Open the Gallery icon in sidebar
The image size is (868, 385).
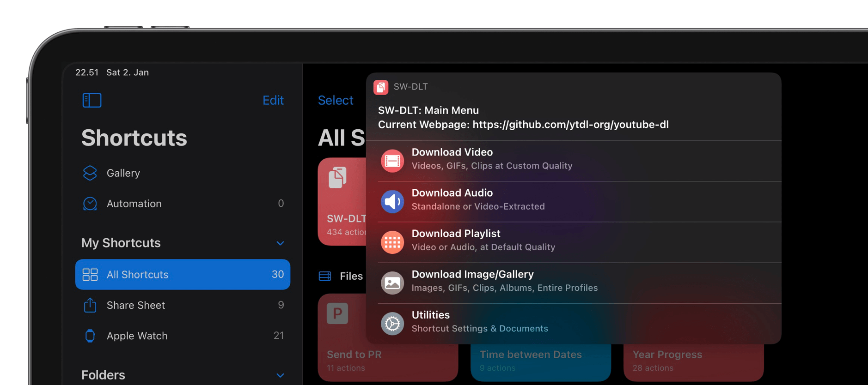coord(90,173)
